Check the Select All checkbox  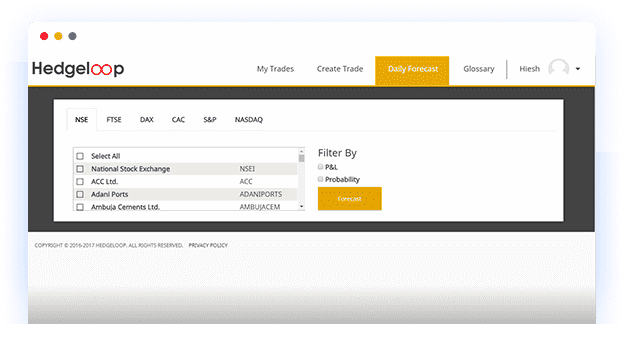tap(80, 156)
